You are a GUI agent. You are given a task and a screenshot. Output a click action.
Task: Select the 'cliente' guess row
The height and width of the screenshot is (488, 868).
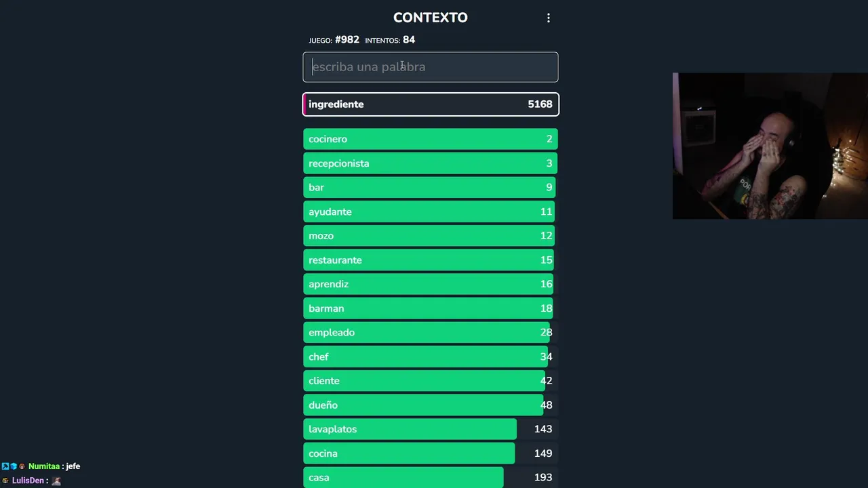(x=431, y=381)
